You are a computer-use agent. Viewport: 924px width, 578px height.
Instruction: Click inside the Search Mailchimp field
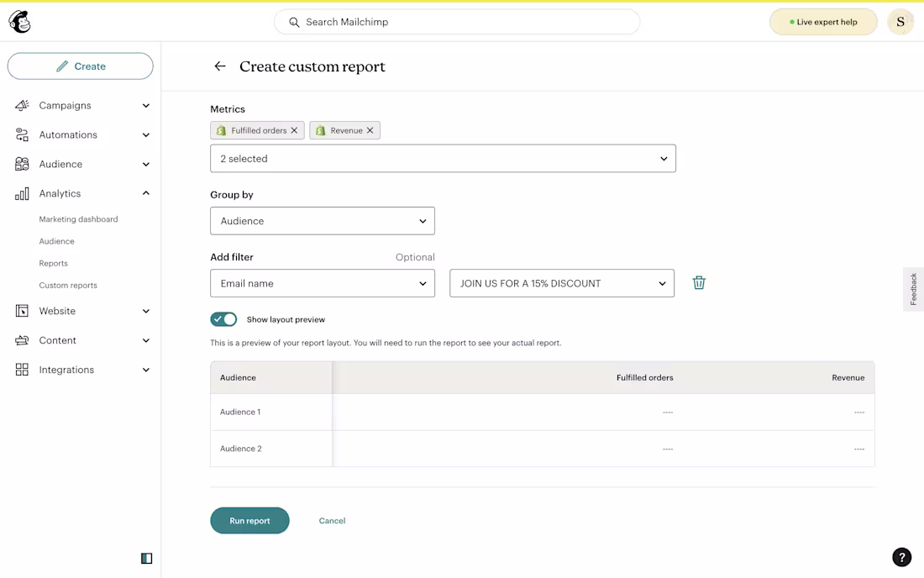[457, 22]
